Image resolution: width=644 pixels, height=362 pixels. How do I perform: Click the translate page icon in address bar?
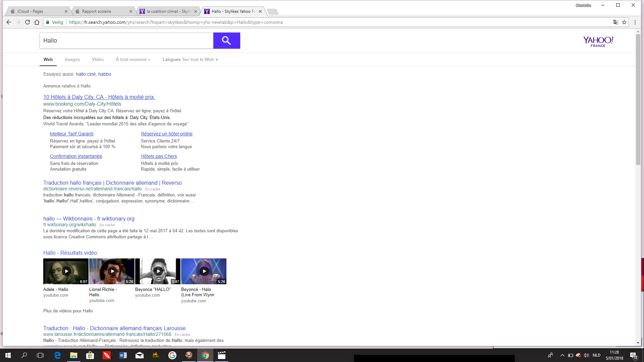615,22
